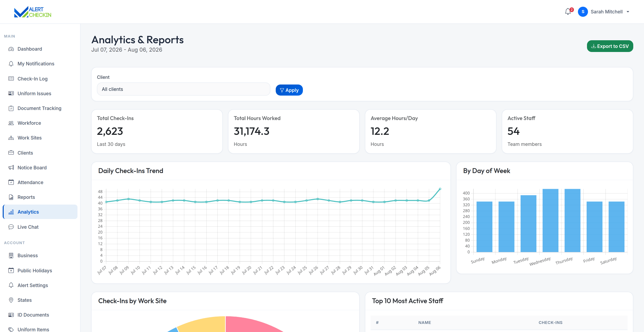Go to Clients page

40,153
